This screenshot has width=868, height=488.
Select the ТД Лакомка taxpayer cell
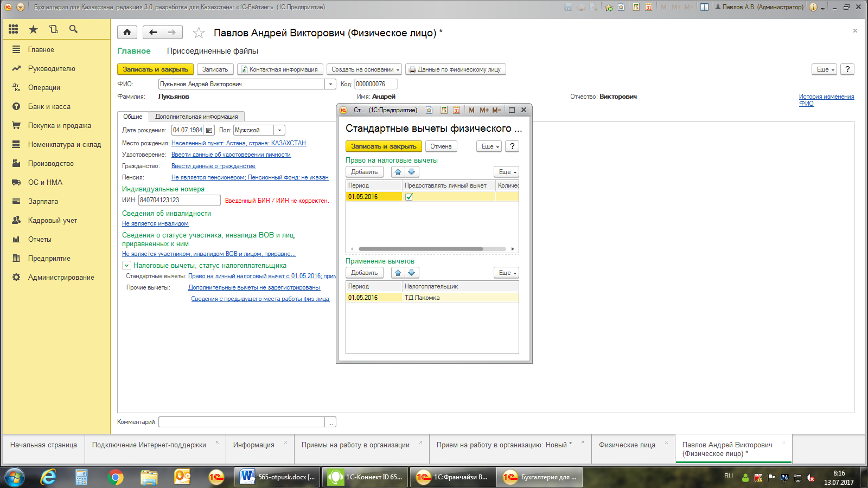pos(460,298)
